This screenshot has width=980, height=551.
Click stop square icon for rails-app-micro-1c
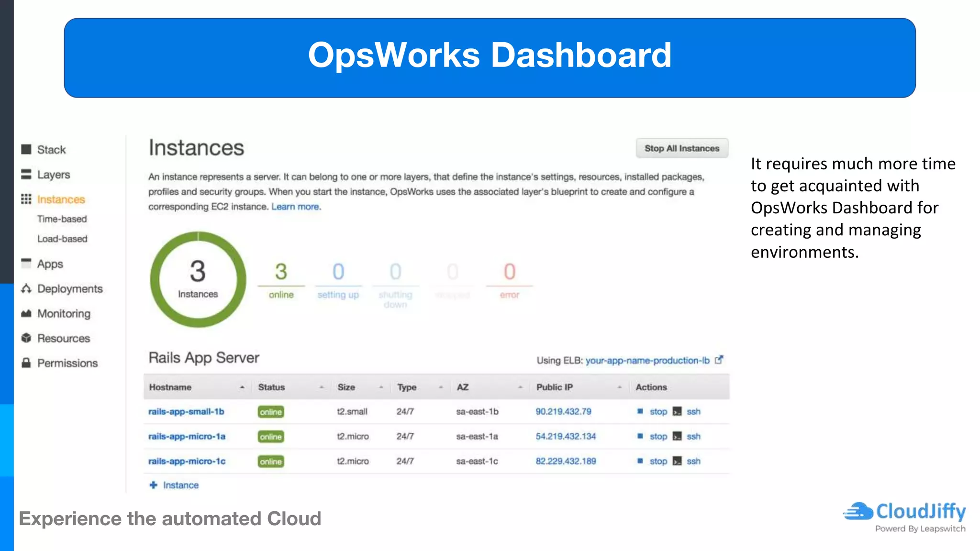pos(640,461)
